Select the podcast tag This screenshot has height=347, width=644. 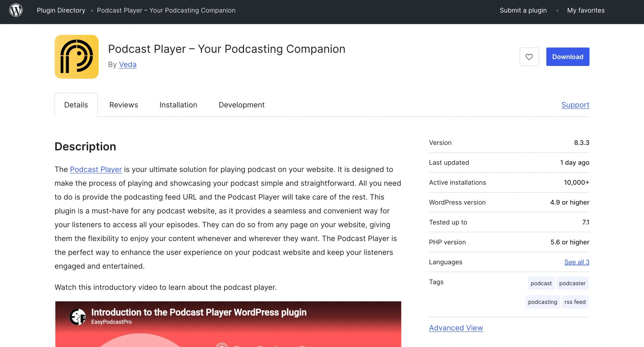[541, 283]
